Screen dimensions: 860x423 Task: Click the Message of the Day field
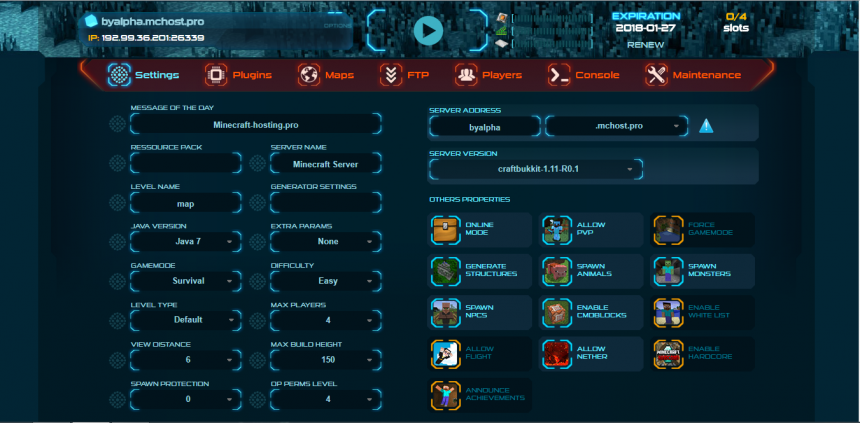256,124
